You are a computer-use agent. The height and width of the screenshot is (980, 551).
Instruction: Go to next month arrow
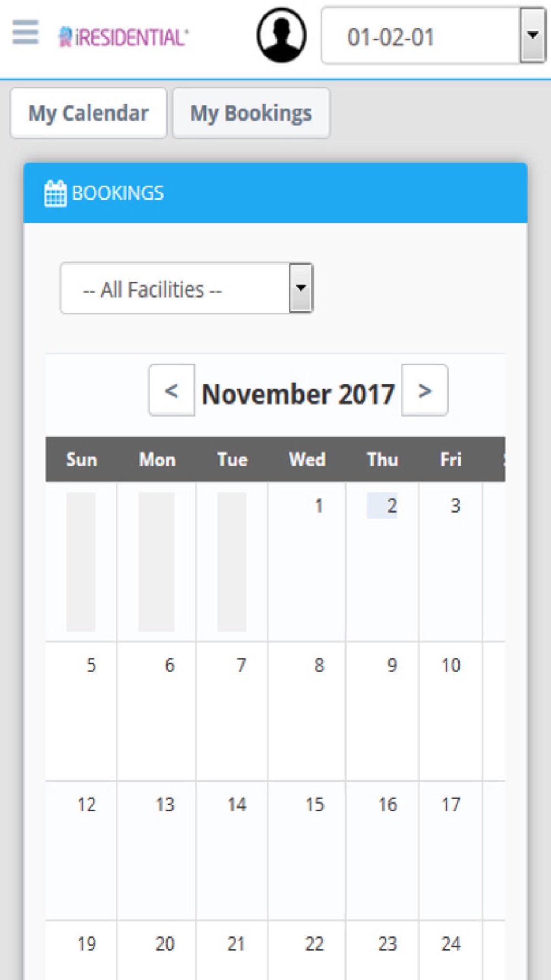424,390
